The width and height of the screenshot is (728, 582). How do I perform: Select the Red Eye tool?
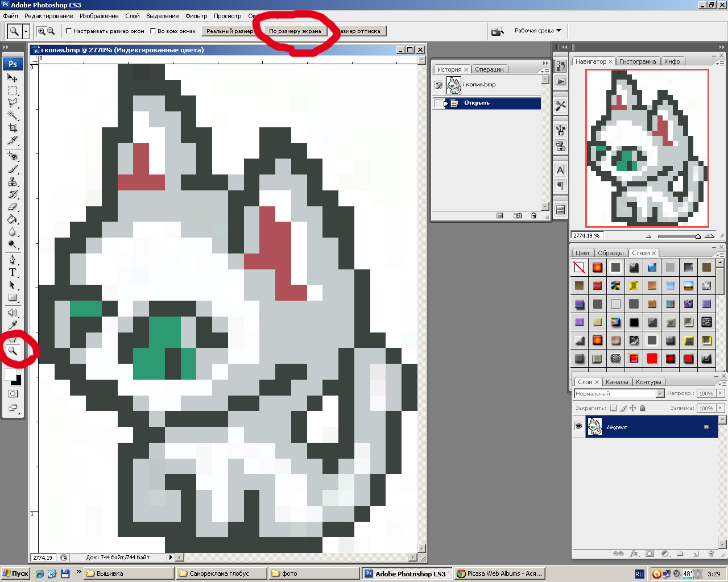tap(13, 156)
